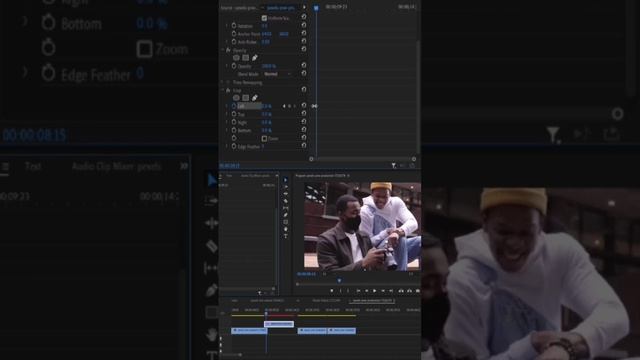Toggle animation stopwatch for Crop Left
This screenshot has height=360, width=640.
[234, 106]
